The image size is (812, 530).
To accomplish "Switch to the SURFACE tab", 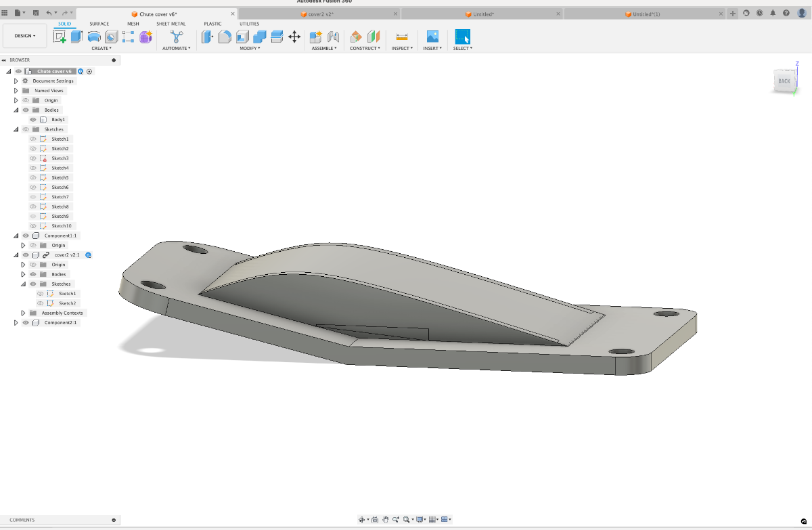I will click(x=99, y=24).
